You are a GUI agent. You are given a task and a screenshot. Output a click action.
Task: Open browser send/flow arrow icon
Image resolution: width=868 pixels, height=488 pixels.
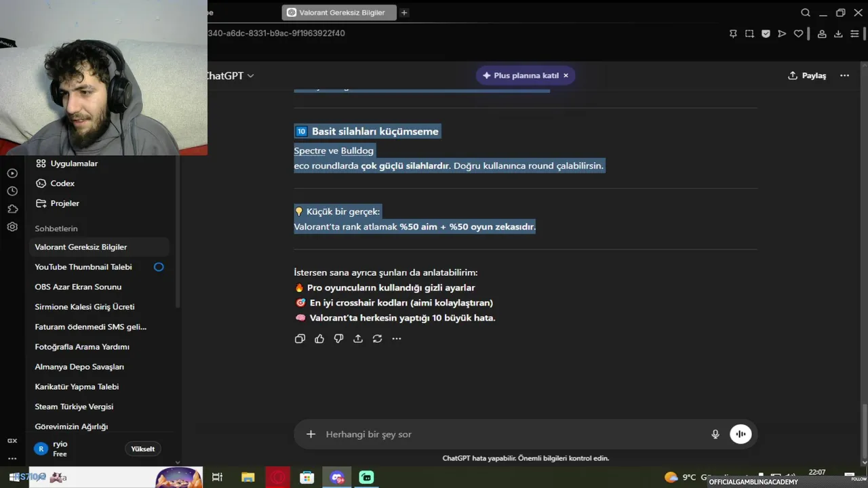[782, 34]
